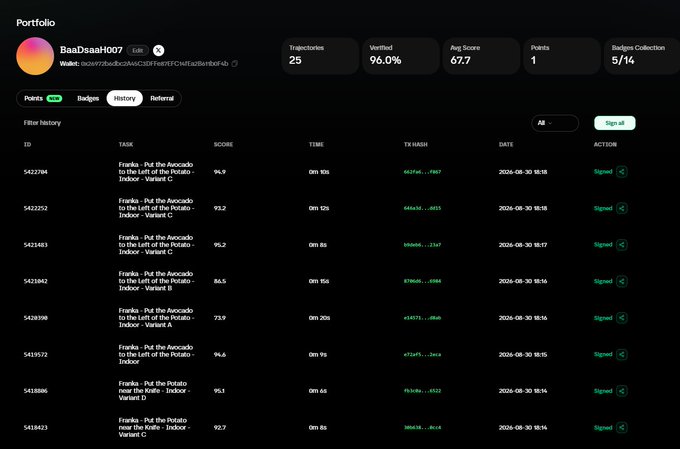The height and width of the screenshot is (449, 680).
Task: Open transaction hash b9deb6...23a7
Action: [x=422, y=245]
